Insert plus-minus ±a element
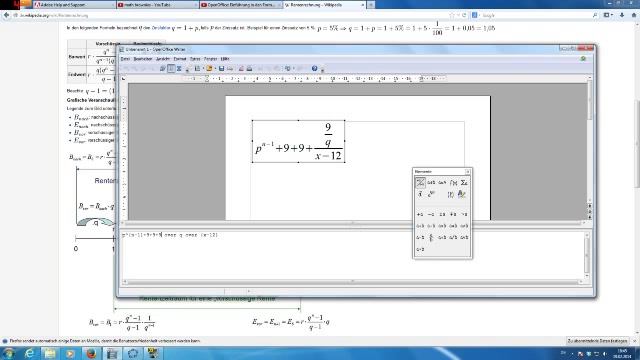The height and width of the screenshot is (360, 640). 442,214
